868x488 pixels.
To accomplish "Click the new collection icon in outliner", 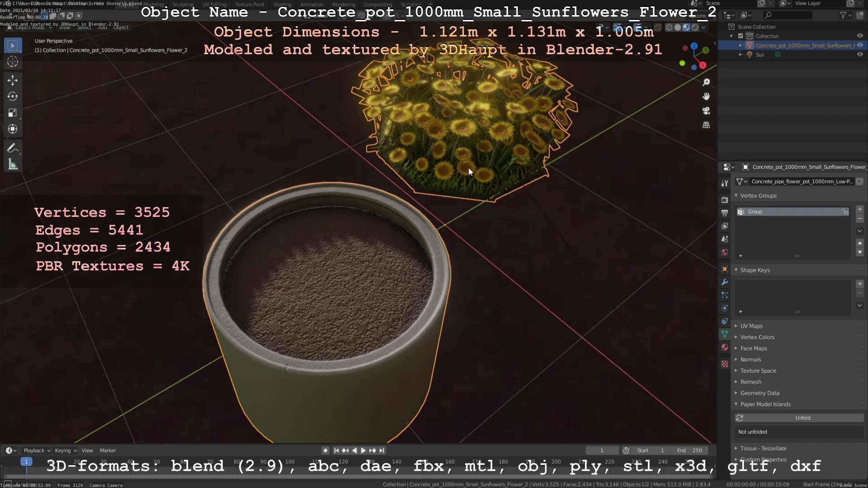I will [x=860, y=15].
